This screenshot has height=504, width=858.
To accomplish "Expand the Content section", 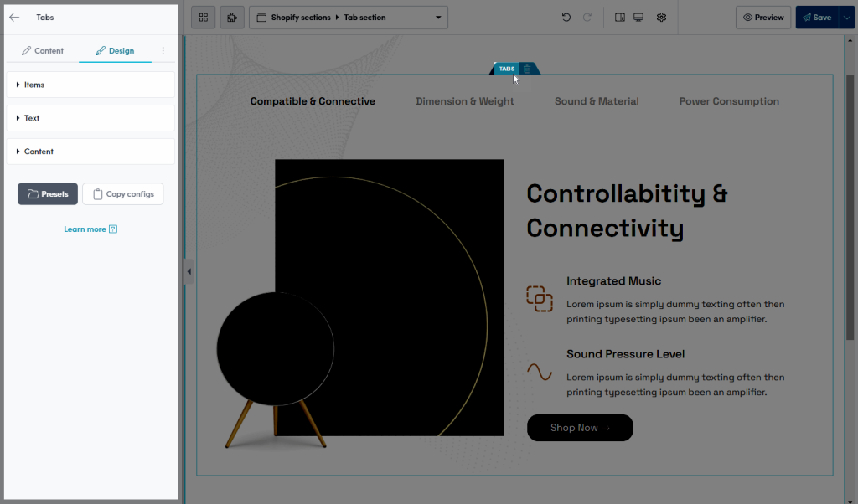I will (90, 152).
